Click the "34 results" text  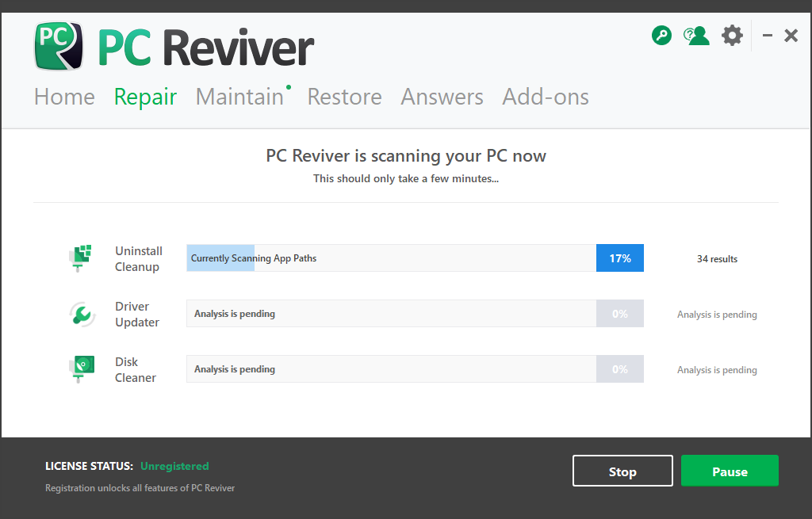pyautogui.click(x=717, y=259)
